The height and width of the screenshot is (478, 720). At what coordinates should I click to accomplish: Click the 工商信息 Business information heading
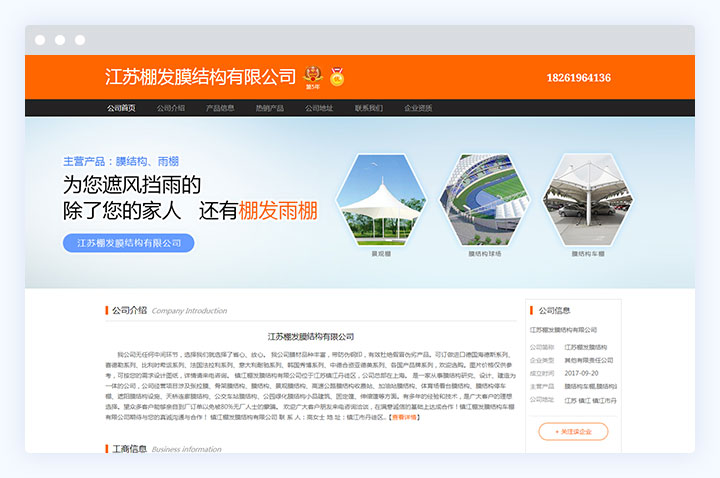(163, 449)
